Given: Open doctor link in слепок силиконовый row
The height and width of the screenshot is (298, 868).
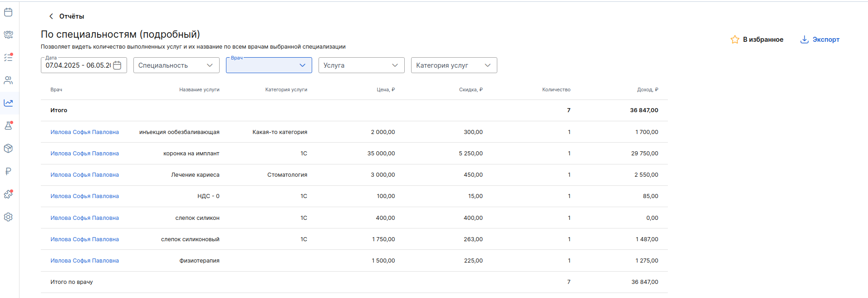Looking at the screenshot, I should coord(84,239).
